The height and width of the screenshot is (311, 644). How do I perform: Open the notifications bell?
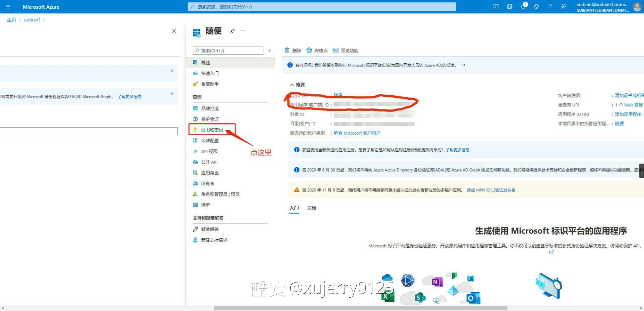[523, 7]
